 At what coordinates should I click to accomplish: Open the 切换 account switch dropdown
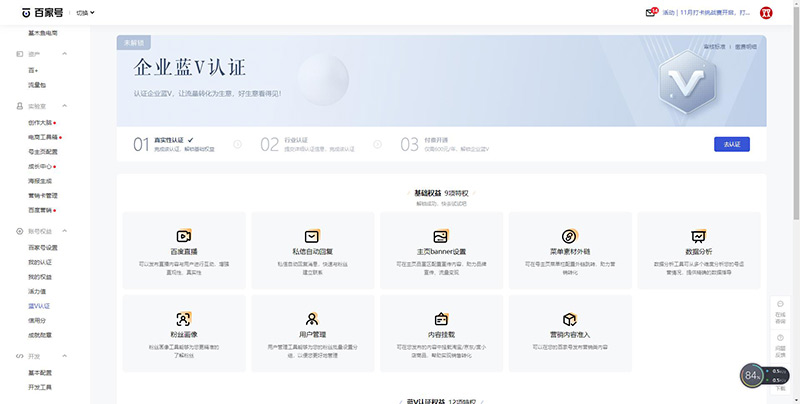[x=85, y=13]
